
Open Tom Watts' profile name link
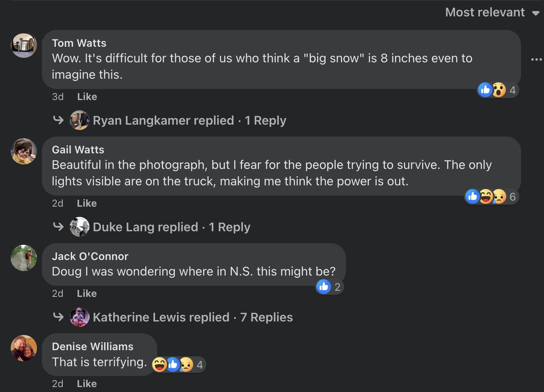[x=79, y=43]
